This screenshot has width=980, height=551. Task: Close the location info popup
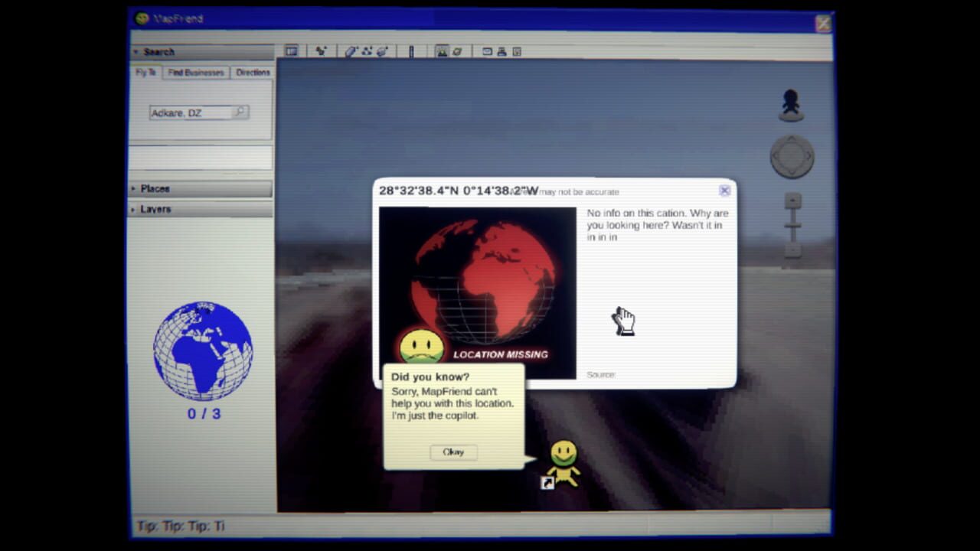click(724, 191)
